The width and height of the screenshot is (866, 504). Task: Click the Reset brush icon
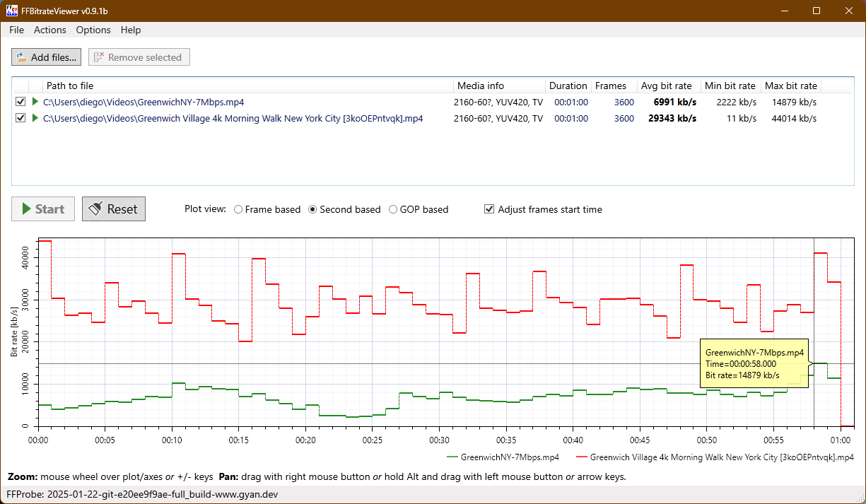[x=95, y=209]
